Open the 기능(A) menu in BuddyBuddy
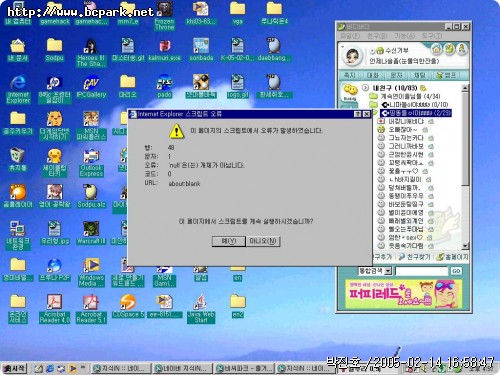The height and width of the screenshot is (375, 500). tap(405, 35)
